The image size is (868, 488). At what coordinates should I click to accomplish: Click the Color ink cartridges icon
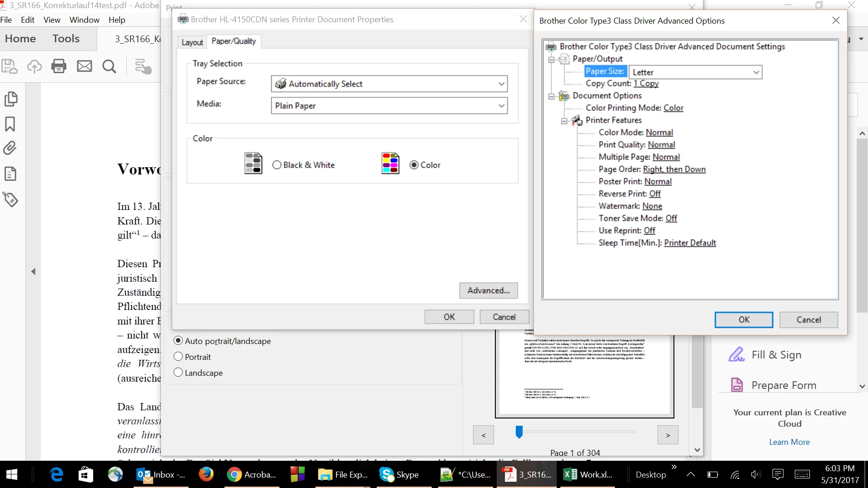[390, 163]
